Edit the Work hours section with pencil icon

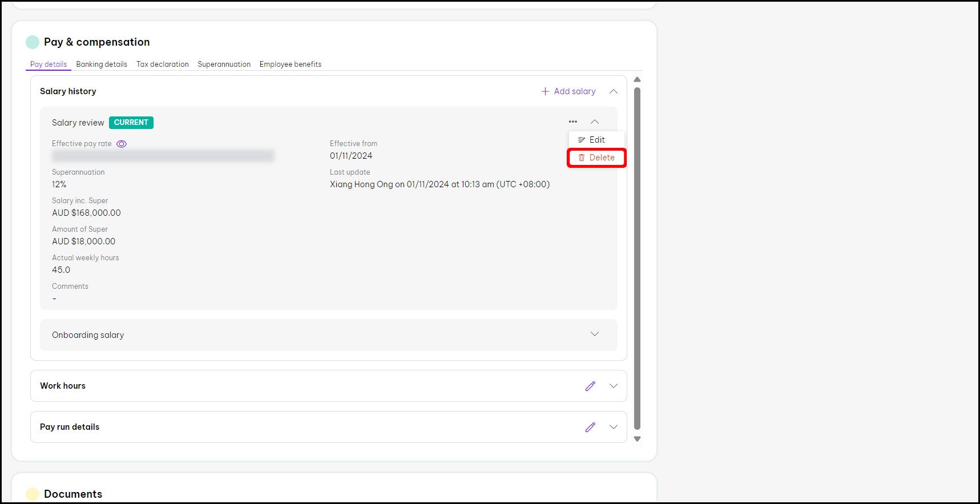tap(590, 386)
